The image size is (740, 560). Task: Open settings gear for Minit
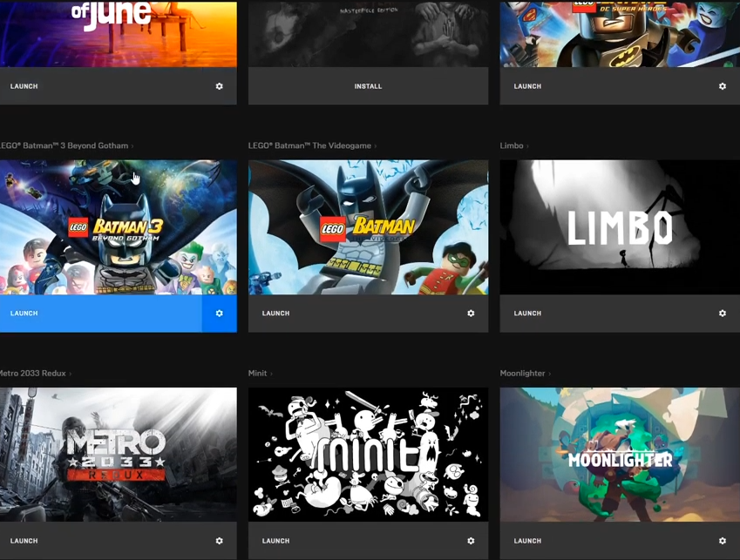[471, 541]
